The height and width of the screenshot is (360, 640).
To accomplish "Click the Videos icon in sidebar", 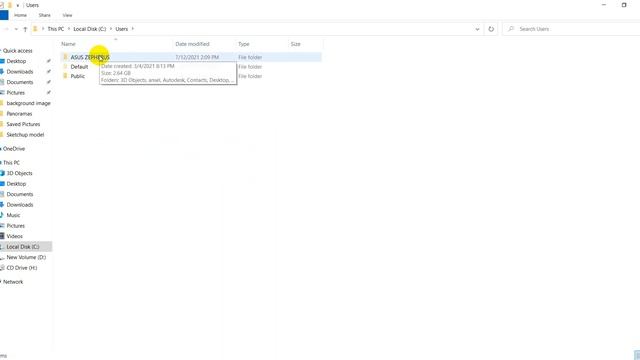I will pyautogui.click(x=2, y=236).
